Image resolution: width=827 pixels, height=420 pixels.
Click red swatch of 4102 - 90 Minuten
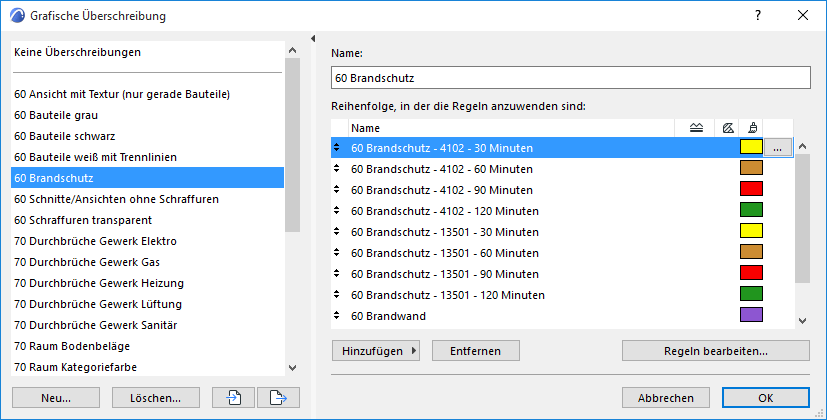(751, 190)
